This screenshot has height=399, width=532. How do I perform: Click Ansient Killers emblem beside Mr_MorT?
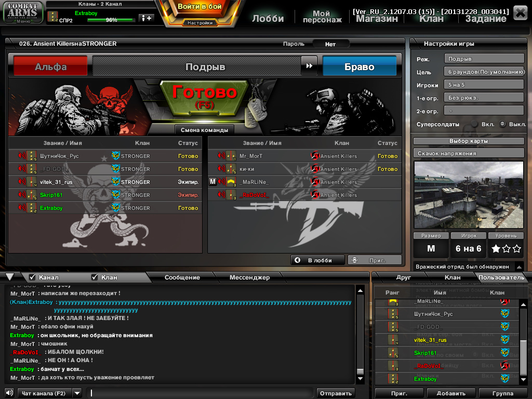pos(315,156)
